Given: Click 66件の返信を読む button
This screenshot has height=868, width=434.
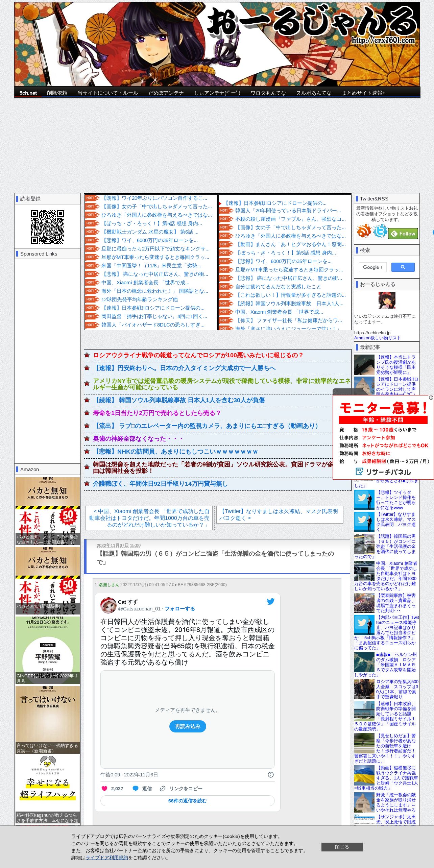Looking at the screenshot, I should point(188,801).
